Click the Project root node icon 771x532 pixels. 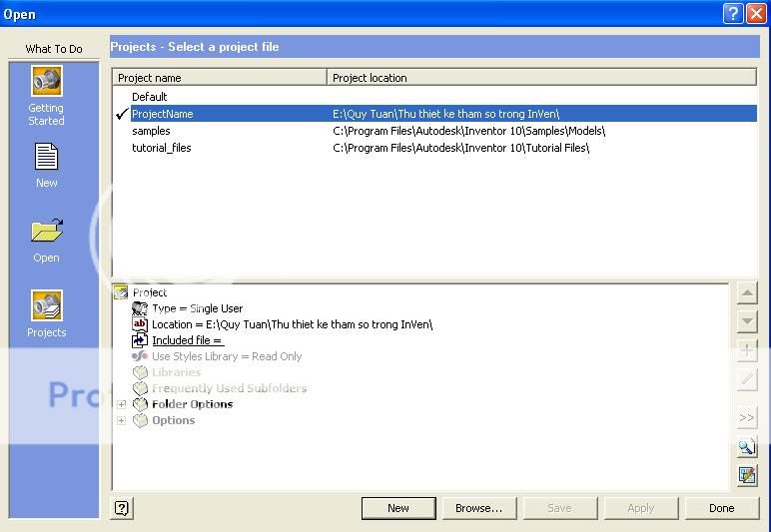121,292
